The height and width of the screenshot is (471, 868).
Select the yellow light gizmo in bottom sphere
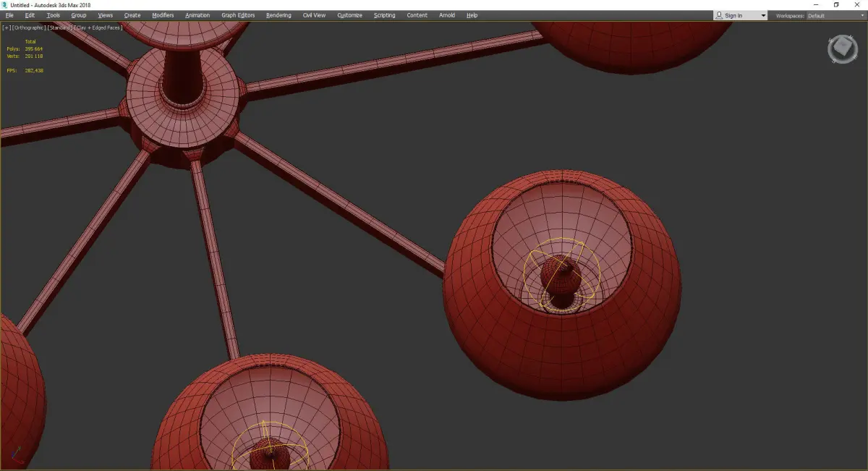coord(270,447)
